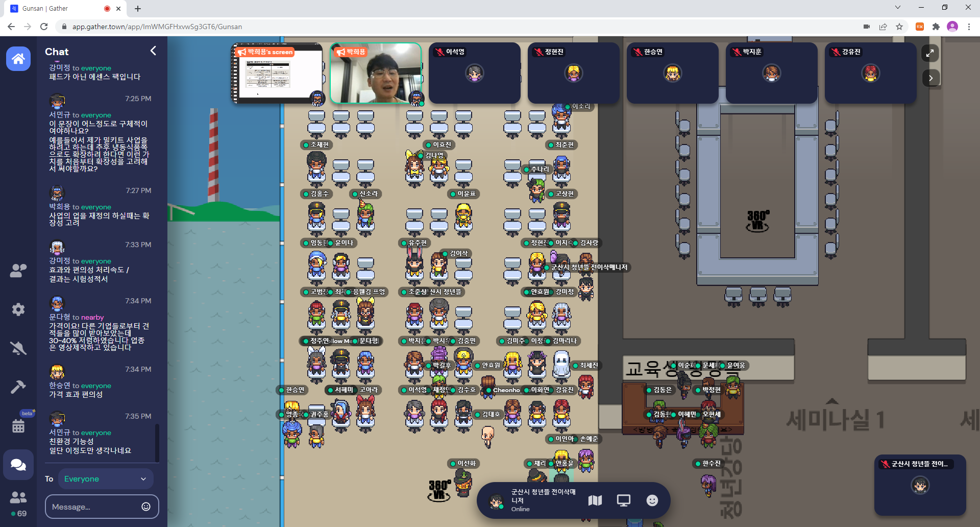
Task: Open the Chrome three-dot menu
Action: coord(969,27)
